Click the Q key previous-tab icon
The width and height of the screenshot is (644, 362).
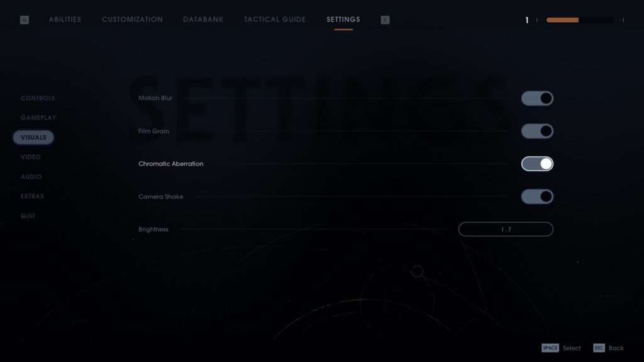tap(25, 20)
